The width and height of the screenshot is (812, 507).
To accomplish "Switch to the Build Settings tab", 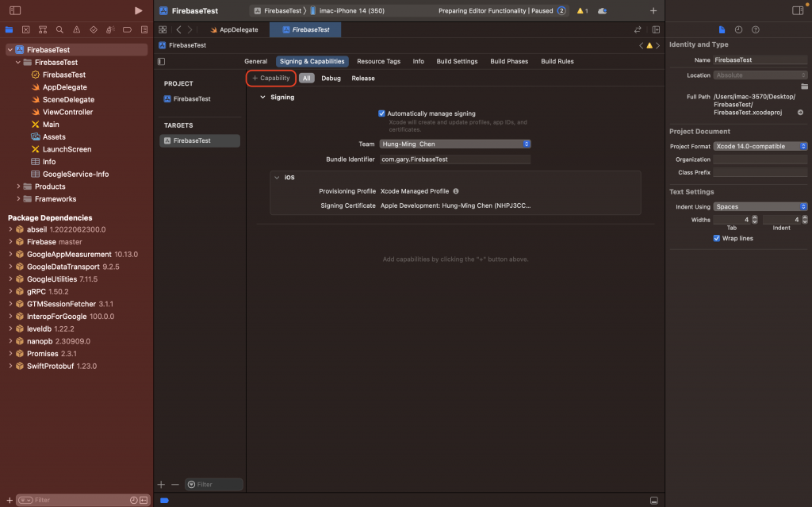I will 457,61.
